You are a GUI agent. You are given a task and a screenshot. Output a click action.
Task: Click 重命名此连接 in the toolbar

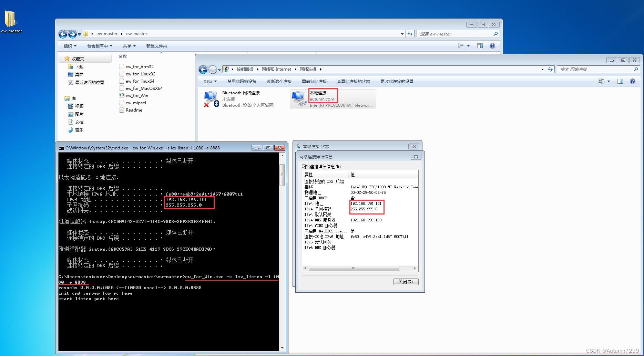click(x=314, y=82)
